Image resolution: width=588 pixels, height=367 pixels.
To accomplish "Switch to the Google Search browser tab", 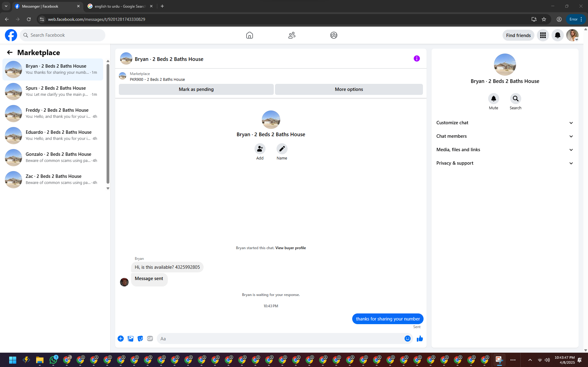I will [120, 6].
